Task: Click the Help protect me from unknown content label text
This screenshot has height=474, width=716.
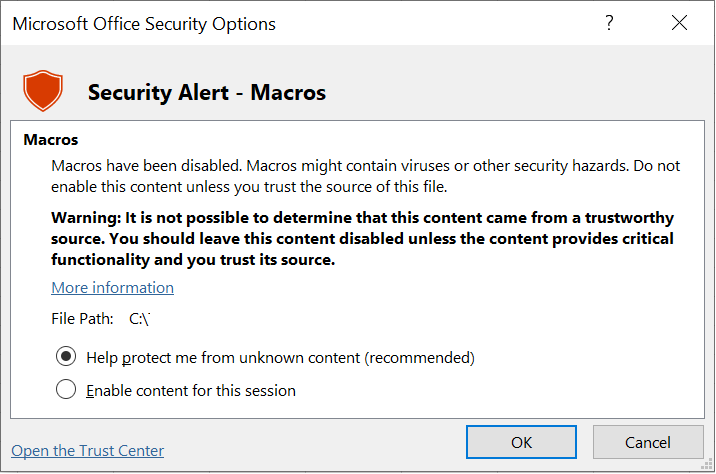Action: 280,358
